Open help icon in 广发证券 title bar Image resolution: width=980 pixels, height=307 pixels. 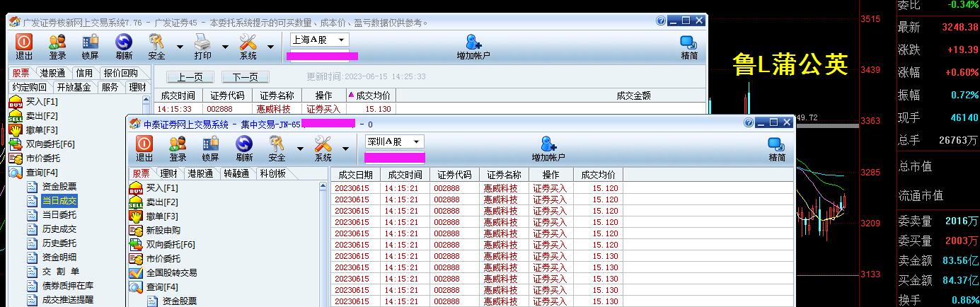(661, 21)
